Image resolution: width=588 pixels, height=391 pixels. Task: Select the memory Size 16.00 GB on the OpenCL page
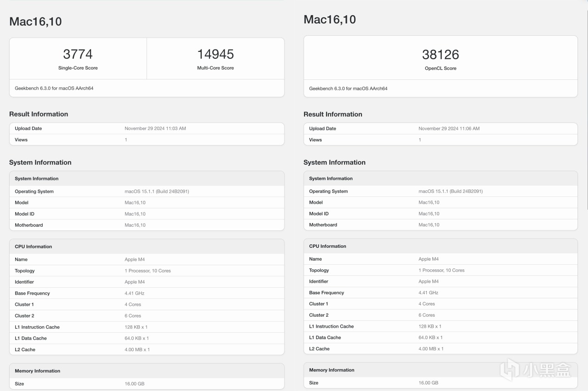(429, 383)
